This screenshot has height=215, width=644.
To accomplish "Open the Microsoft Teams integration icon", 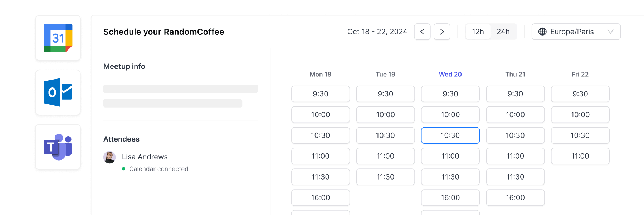I will [58, 147].
